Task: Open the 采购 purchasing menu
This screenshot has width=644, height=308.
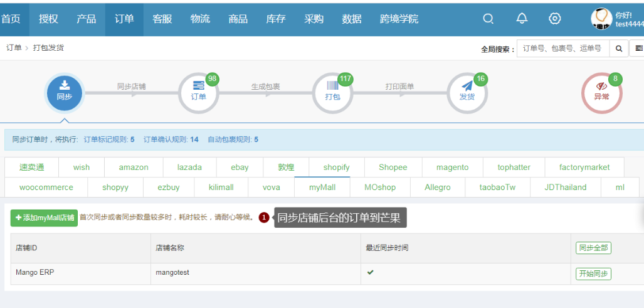Action: pos(314,18)
